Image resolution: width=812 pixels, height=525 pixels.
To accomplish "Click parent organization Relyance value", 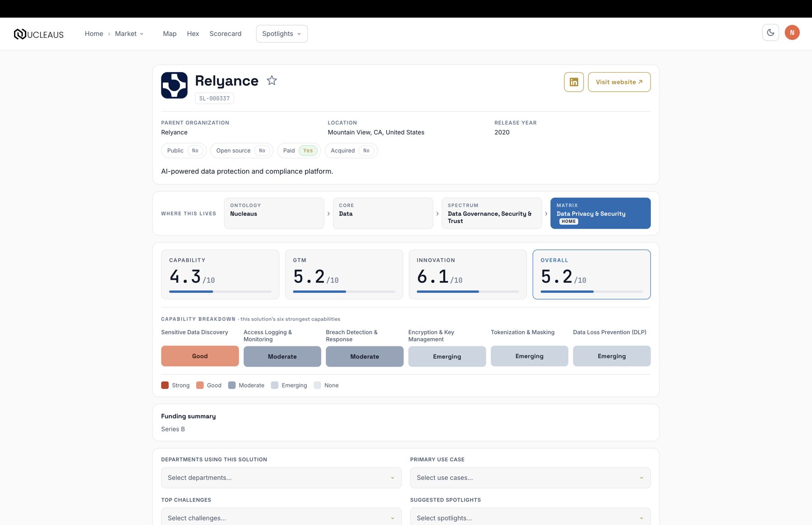I will point(174,132).
